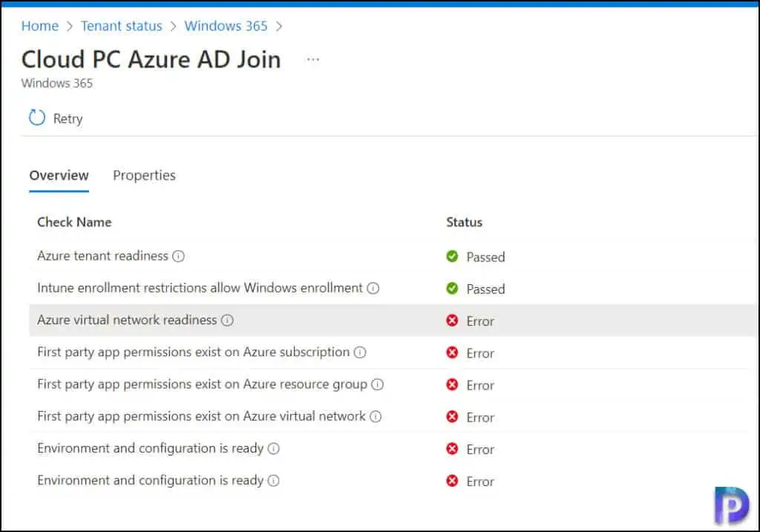Select the Azure virtual network readiness row

pos(392,321)
